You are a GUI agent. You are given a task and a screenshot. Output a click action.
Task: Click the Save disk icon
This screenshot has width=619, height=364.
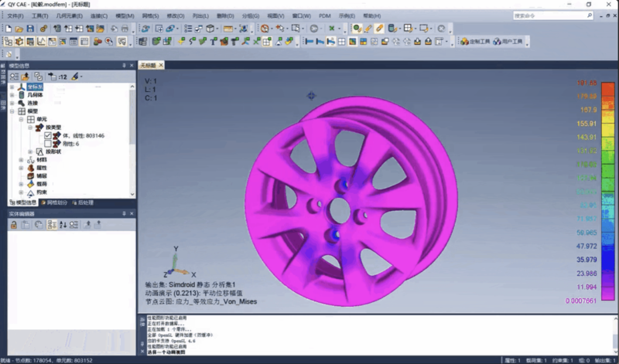(30, 29)
